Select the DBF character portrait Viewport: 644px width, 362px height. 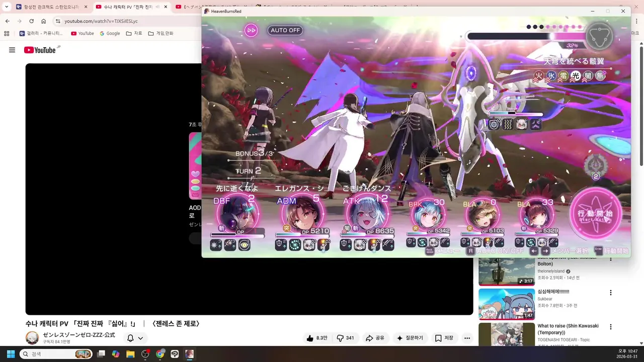237,214
